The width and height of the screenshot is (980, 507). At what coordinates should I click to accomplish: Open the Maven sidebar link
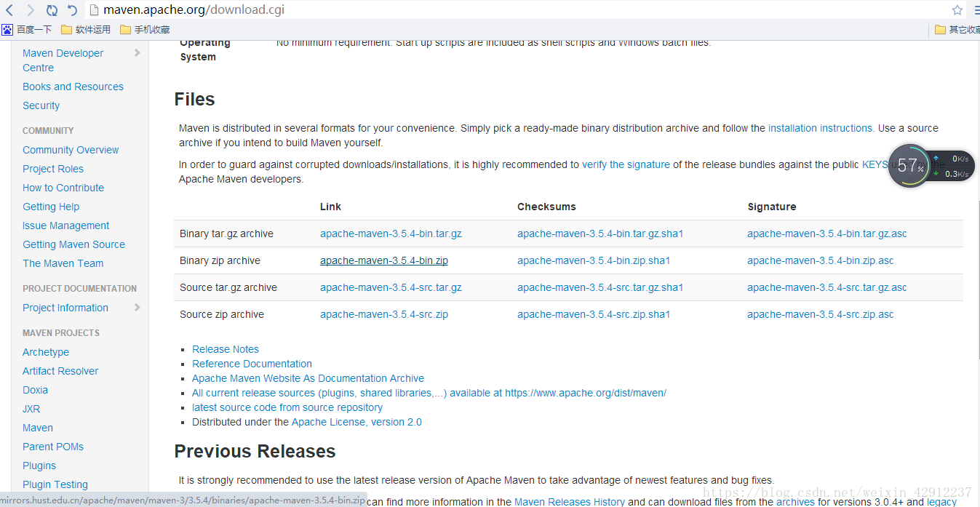[38, 428]
